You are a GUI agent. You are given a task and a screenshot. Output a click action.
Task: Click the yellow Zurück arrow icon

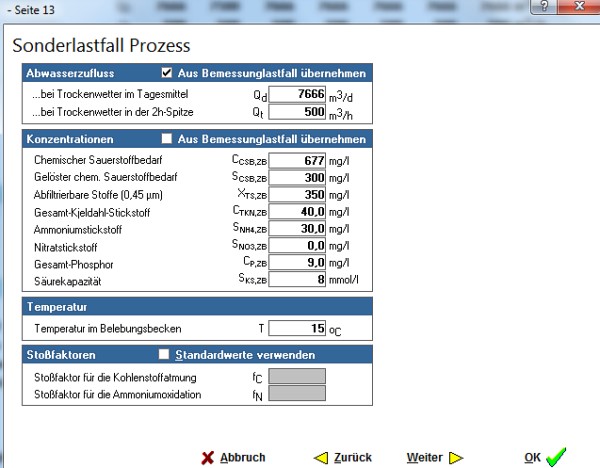click(x=321, y=457)
